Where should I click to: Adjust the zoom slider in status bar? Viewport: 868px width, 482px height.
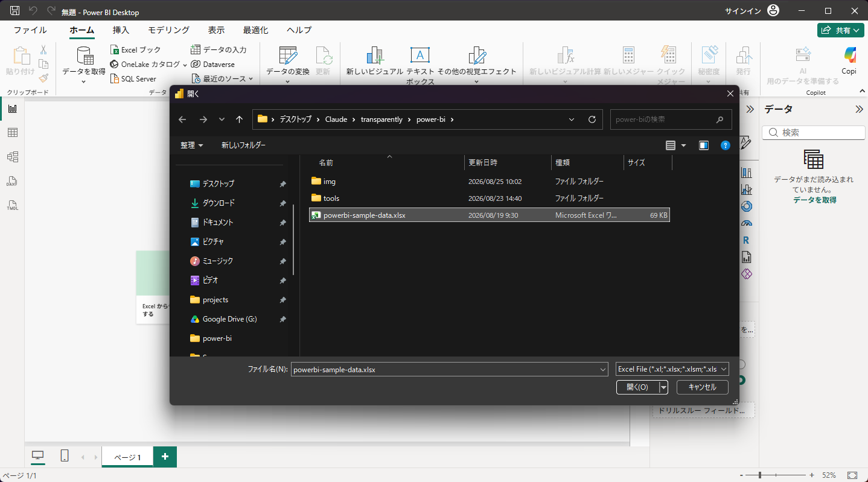point(759,475)
